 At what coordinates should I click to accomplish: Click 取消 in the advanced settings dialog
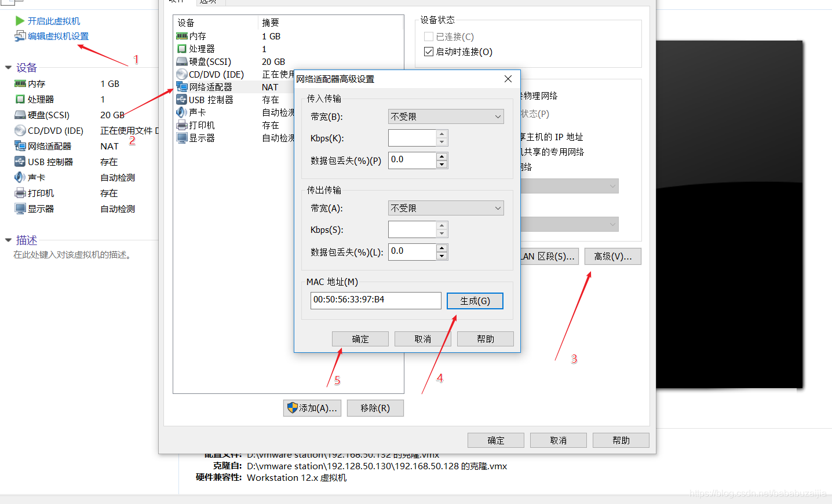[423, 339]
